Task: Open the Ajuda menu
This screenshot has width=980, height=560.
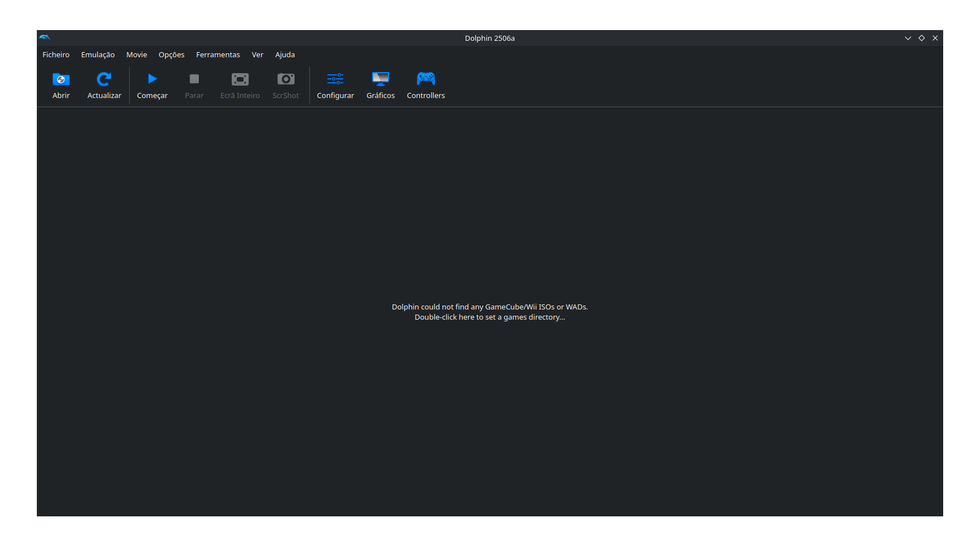Action: 285,54
